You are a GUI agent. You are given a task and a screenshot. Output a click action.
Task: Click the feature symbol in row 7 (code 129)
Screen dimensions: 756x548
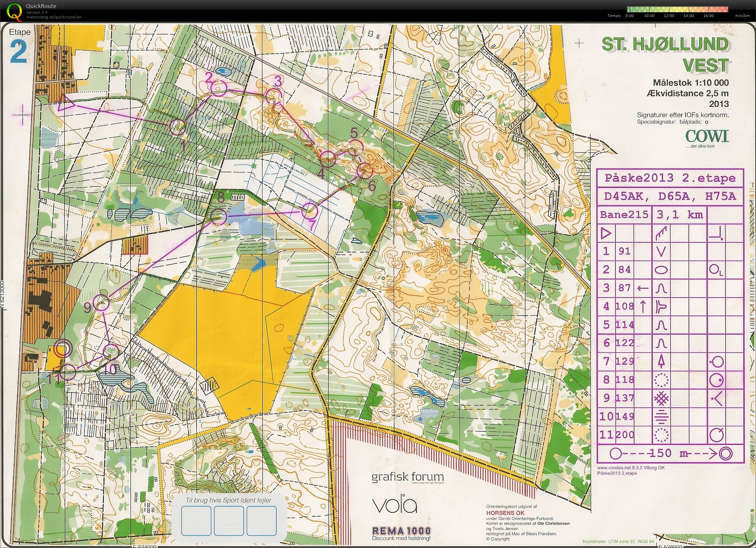pos(661,361)
